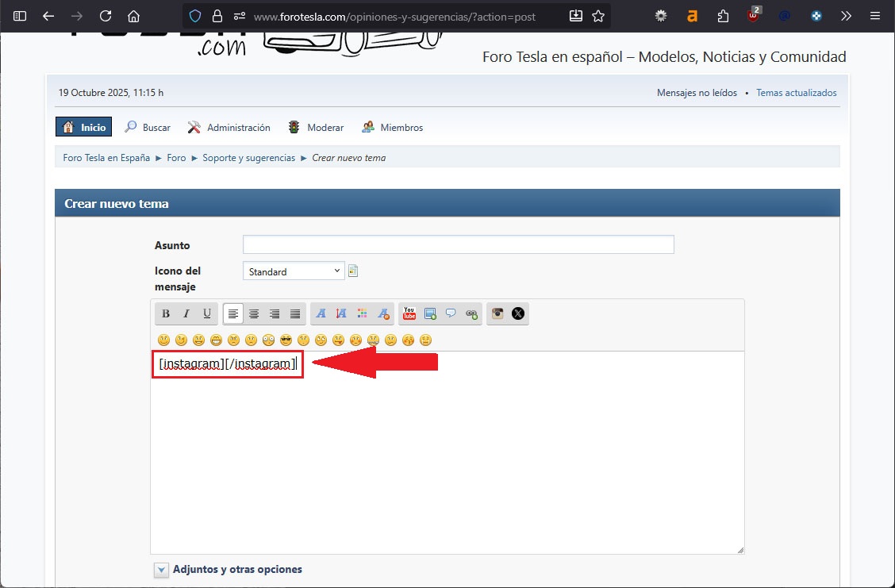Insert a quote with the speech bubble icon

click(x=451, y=313)
